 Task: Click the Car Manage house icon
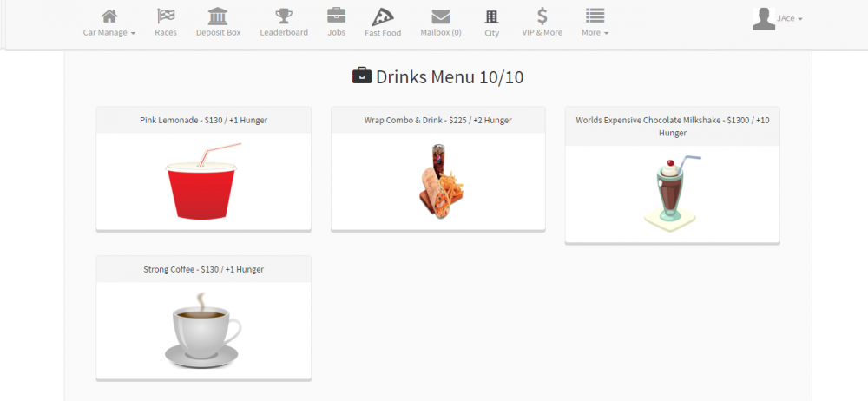click(x=108, y=16)
